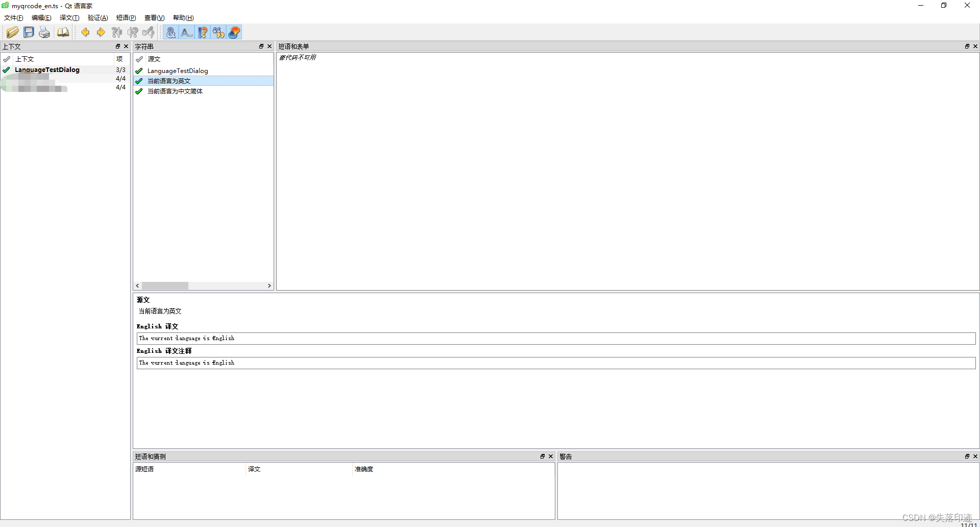Close the 字符串 panel
980x527 pixels.
coord(269,46)
